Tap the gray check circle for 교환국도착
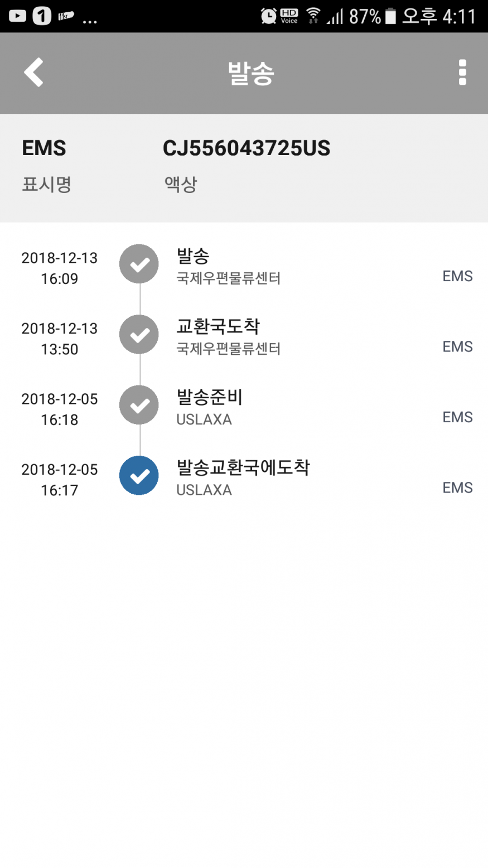The width and height of the screenshot is (488, 868). point(139,335)
